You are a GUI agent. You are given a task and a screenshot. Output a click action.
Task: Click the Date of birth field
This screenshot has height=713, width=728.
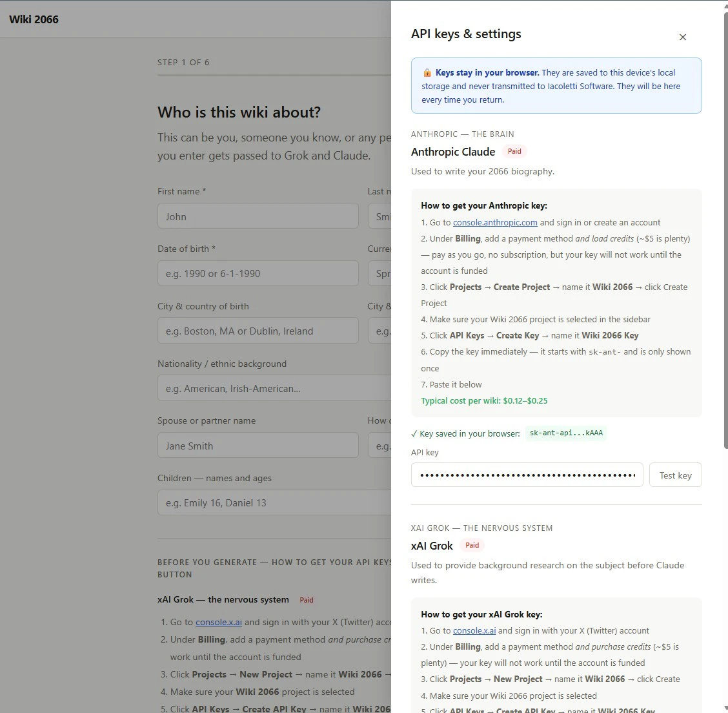258,273
